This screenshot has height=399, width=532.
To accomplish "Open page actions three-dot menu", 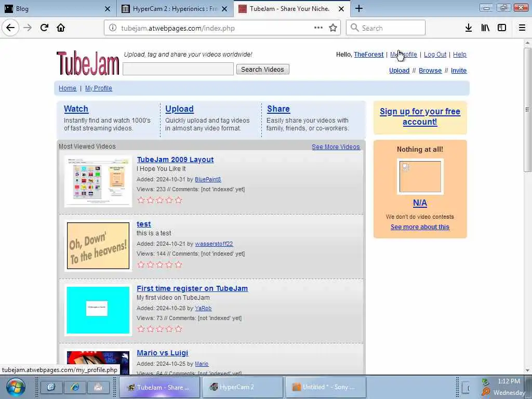I will tap(318, 28).
